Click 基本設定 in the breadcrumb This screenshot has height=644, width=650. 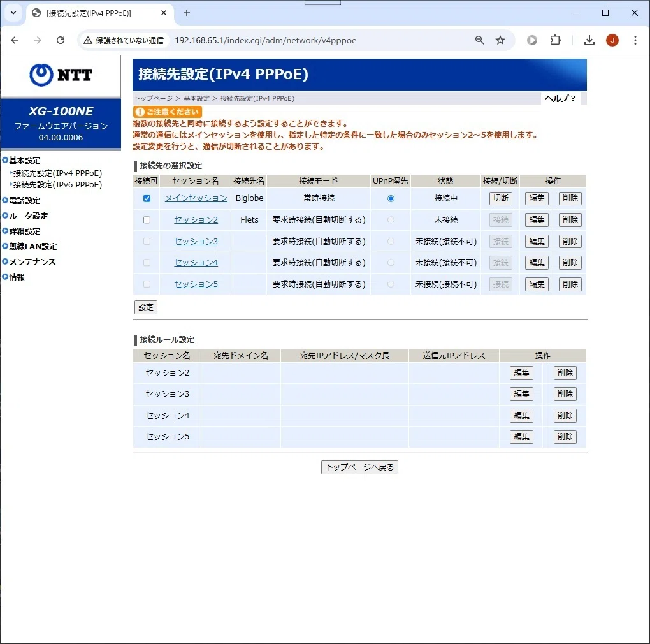(196, 98)
